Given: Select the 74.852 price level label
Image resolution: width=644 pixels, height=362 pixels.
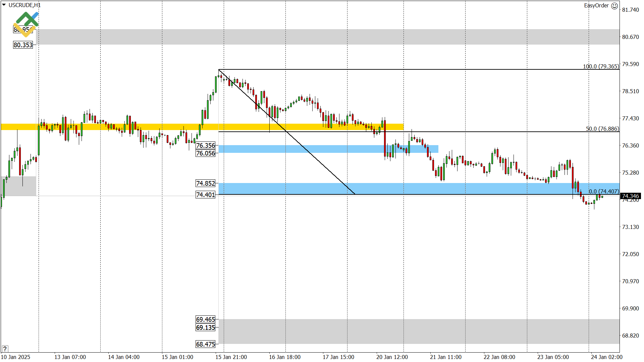Looking at the screenshot, I should click(x=206, y=183).
